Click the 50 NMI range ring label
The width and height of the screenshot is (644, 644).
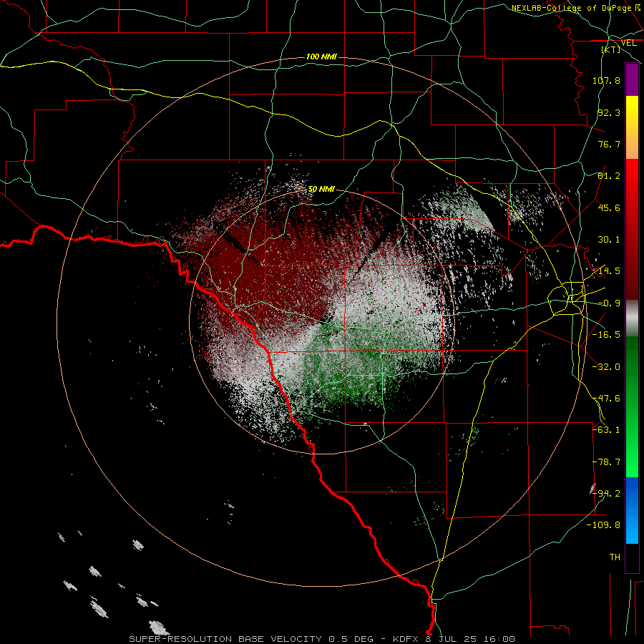tap(321, 190)
